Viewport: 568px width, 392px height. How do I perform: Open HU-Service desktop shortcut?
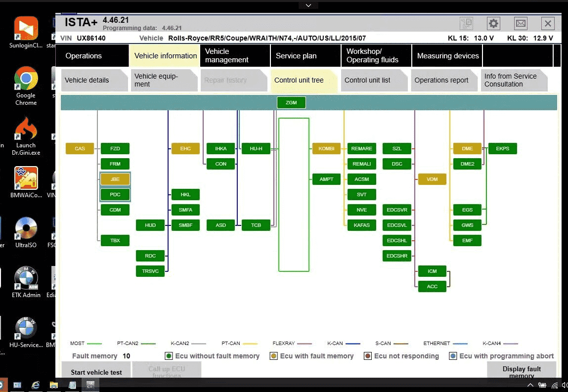pyautogui.click(x=26, y=332)
